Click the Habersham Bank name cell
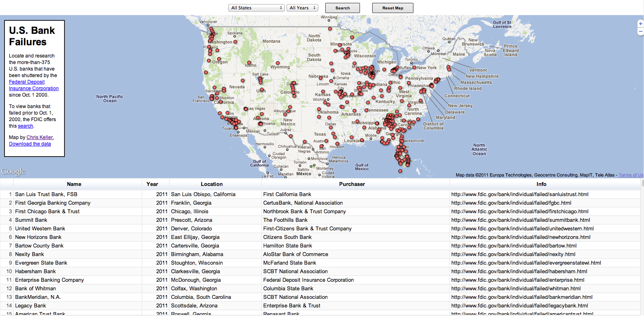Image resolution: width=644 pixels, height=316 pixels. [36, 272]
